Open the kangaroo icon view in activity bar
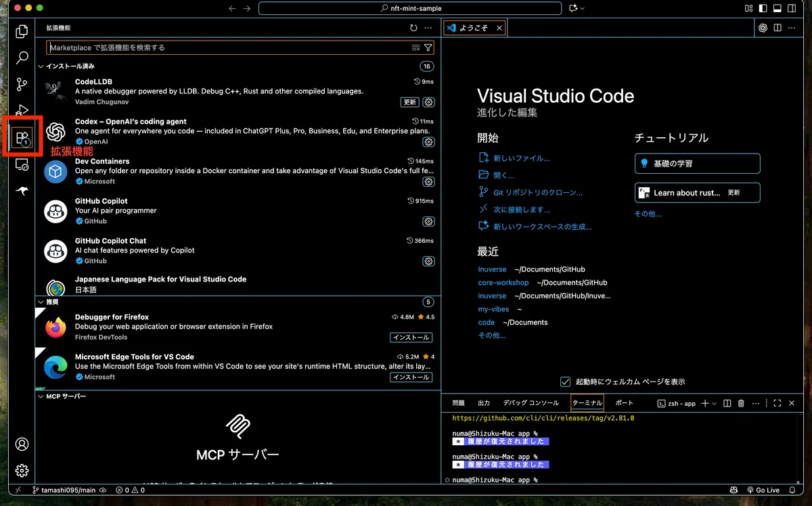The height and width of the screenshot is (506, 812). tap(22, 191)
